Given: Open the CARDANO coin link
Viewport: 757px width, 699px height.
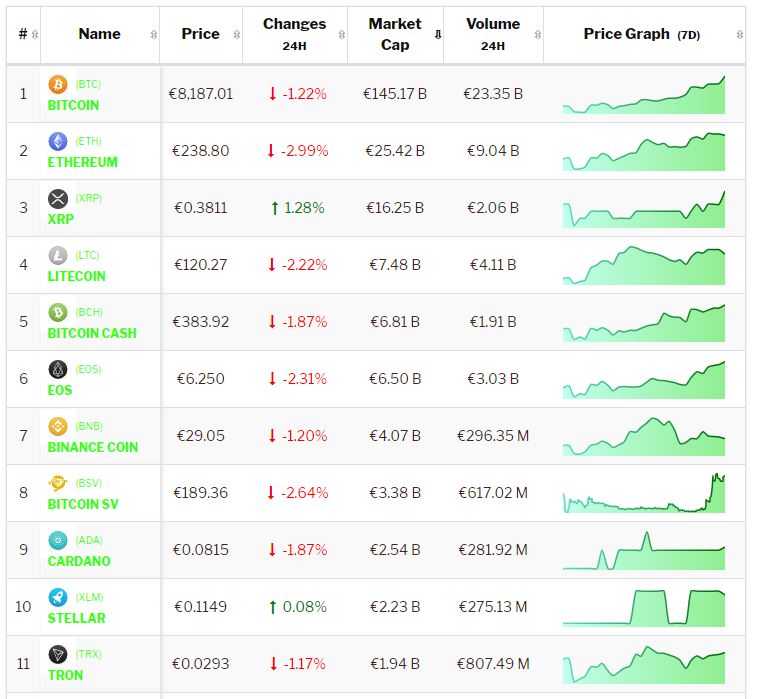Looking at the screenshot, I should pos(79,561).
